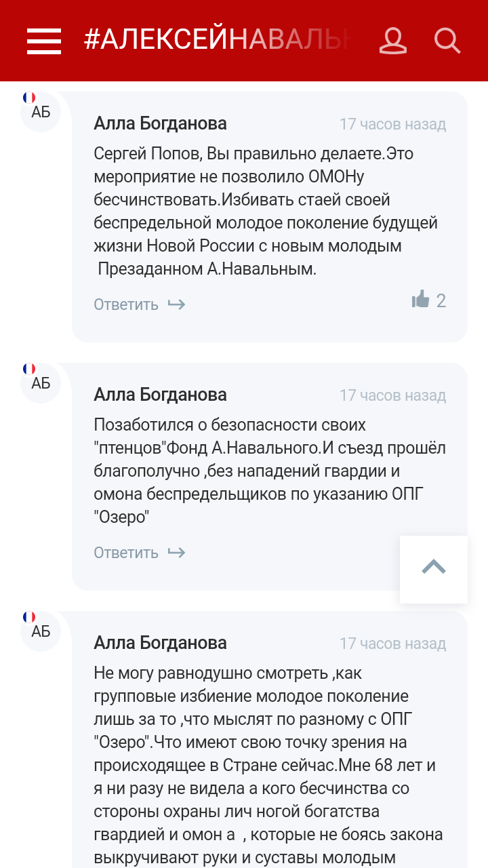
Task: Click reply arrow on first comment
Action: click(176, 304)
